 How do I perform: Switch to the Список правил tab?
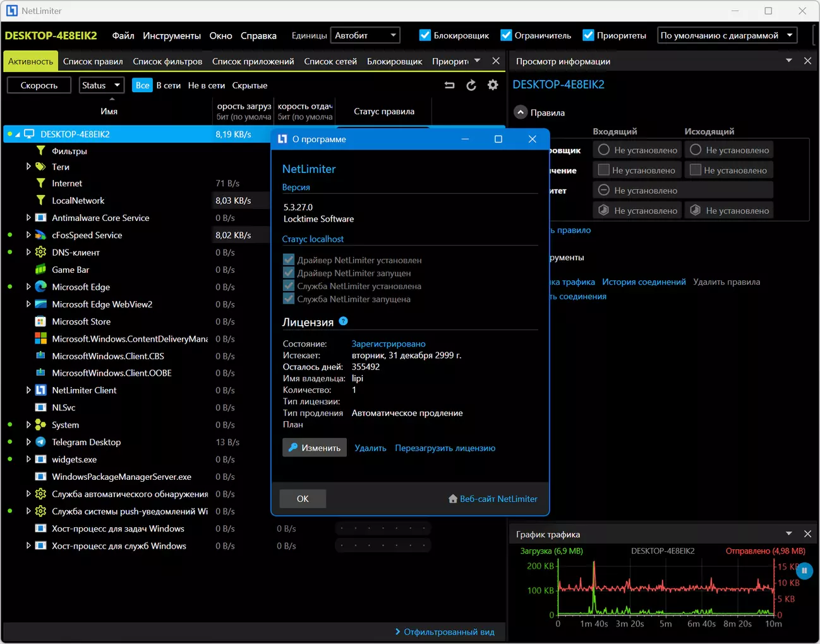(x=93, y=61)
